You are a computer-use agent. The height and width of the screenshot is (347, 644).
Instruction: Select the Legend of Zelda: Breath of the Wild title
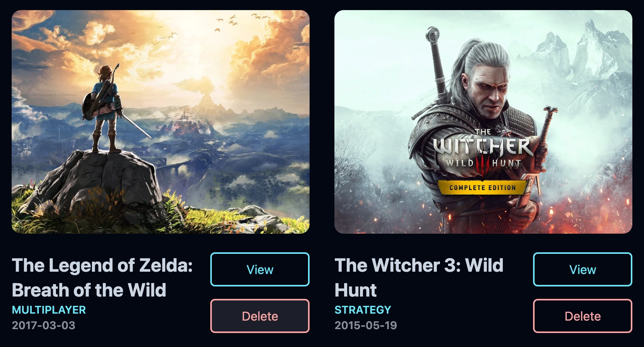[x=102, y=278]
